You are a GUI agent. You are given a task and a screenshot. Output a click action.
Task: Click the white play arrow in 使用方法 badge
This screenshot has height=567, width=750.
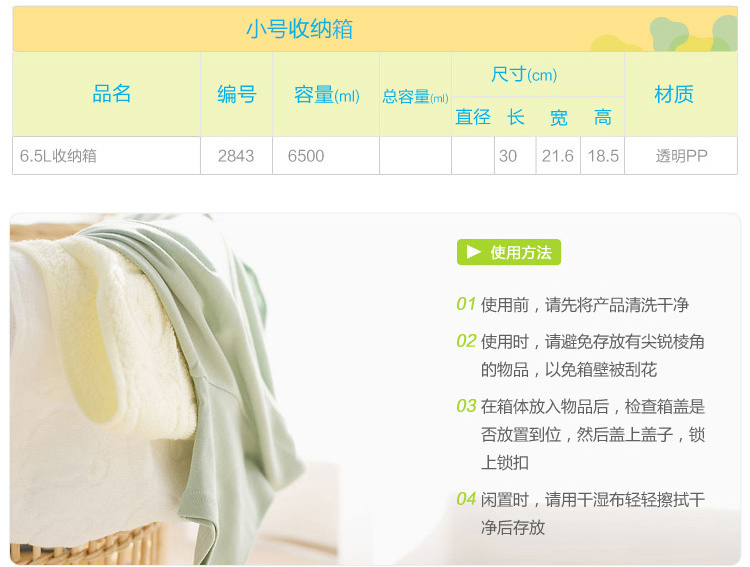(x=474, y=252)
